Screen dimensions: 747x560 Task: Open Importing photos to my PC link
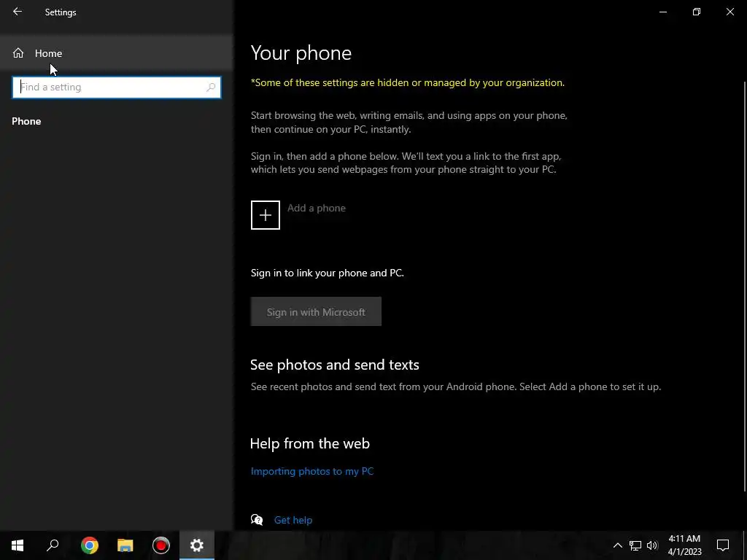312,471
